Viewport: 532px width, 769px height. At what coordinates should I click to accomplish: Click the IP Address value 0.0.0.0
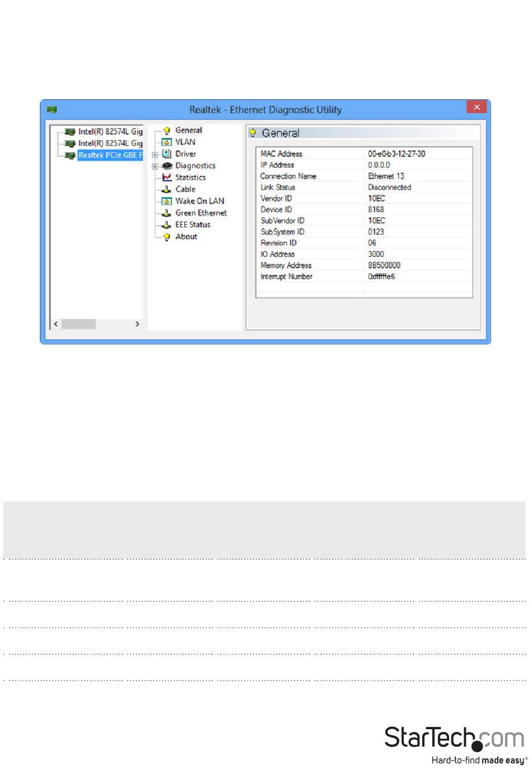point(379,165)
